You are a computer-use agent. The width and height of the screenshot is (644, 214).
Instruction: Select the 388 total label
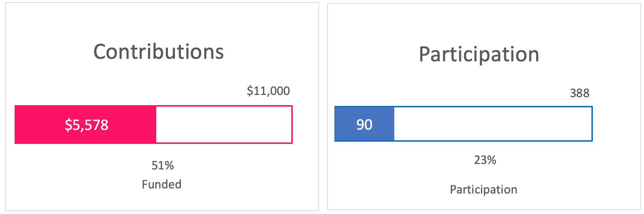[x=580, y=93]
